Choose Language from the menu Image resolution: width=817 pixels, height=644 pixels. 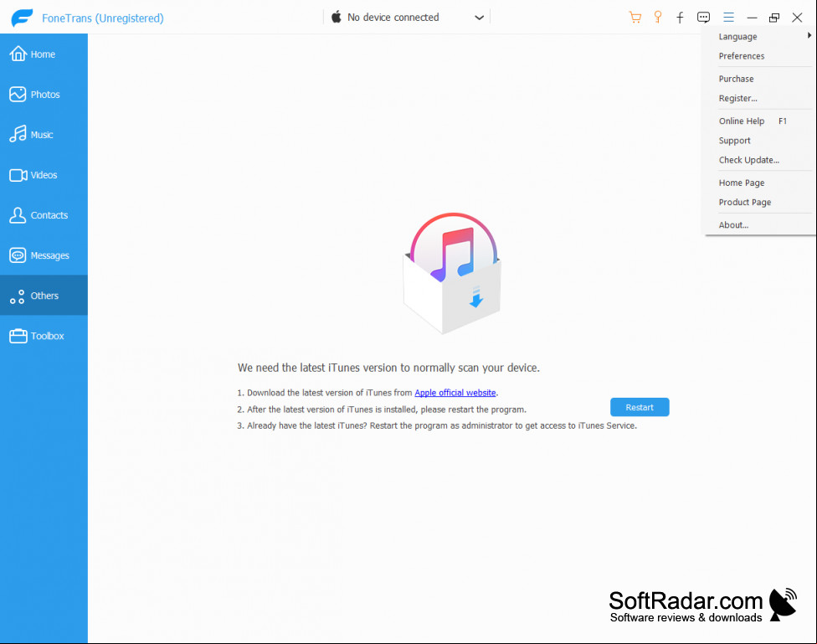point(737,37)
